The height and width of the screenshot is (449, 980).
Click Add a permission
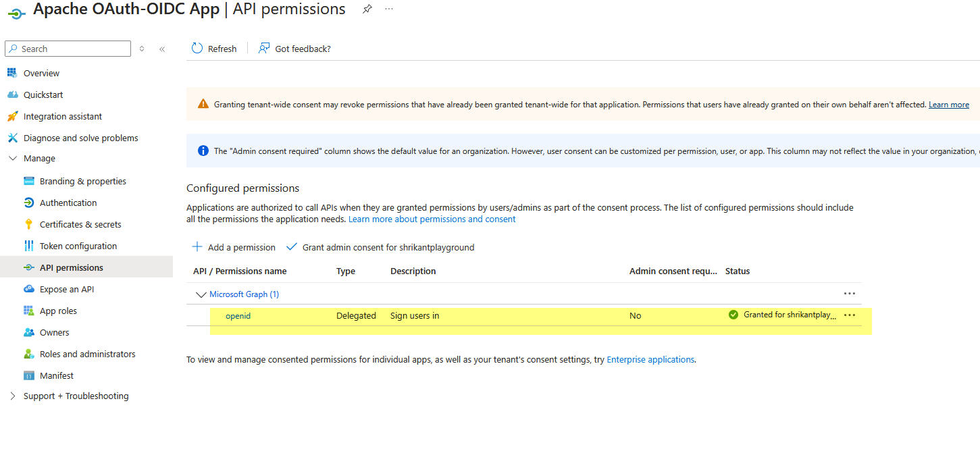(233, 247)
